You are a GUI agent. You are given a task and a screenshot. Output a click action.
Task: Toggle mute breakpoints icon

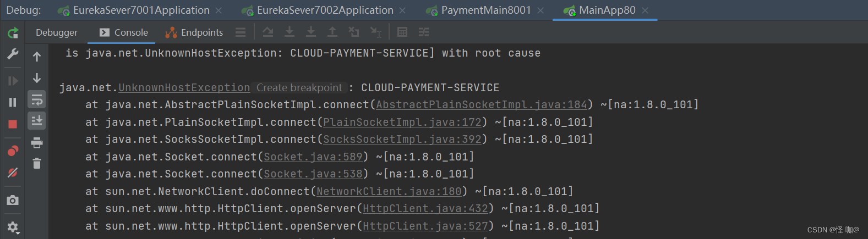click(13, 173)
